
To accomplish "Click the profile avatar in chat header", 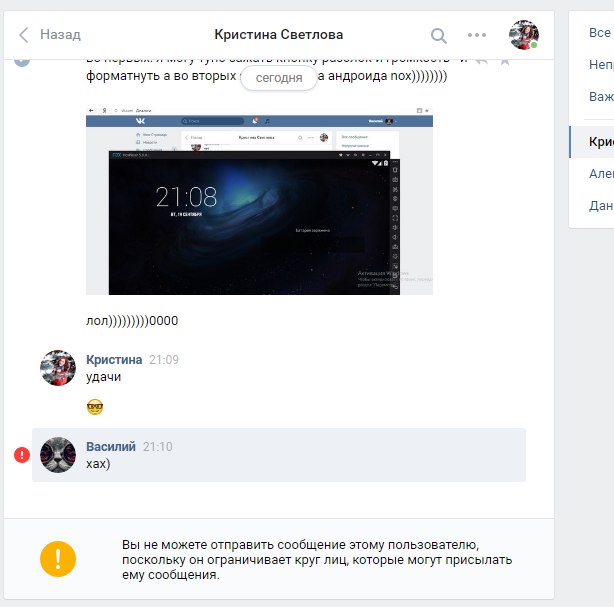I will (x=523, y=35).
